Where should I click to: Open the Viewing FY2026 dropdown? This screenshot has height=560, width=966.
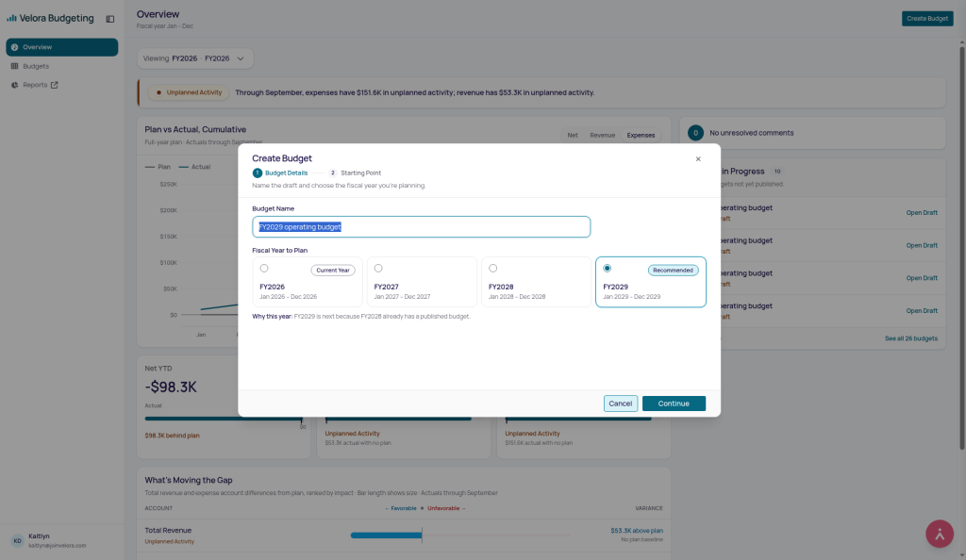pos(194,58)
